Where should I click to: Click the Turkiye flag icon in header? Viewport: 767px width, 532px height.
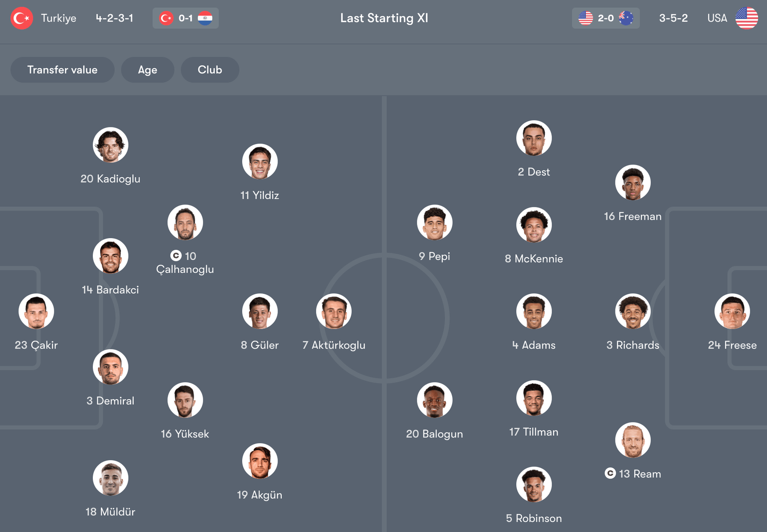pyautogui.click(x=22, y=18)
